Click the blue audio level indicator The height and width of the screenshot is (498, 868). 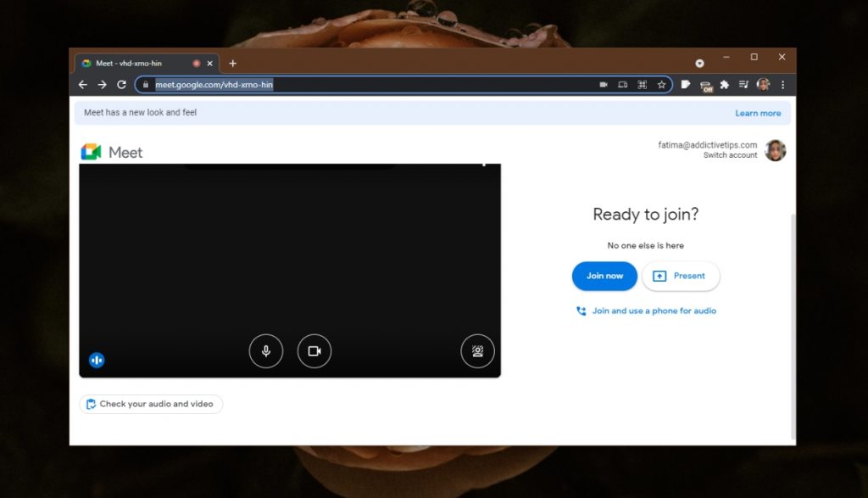[x=97, y=360]
